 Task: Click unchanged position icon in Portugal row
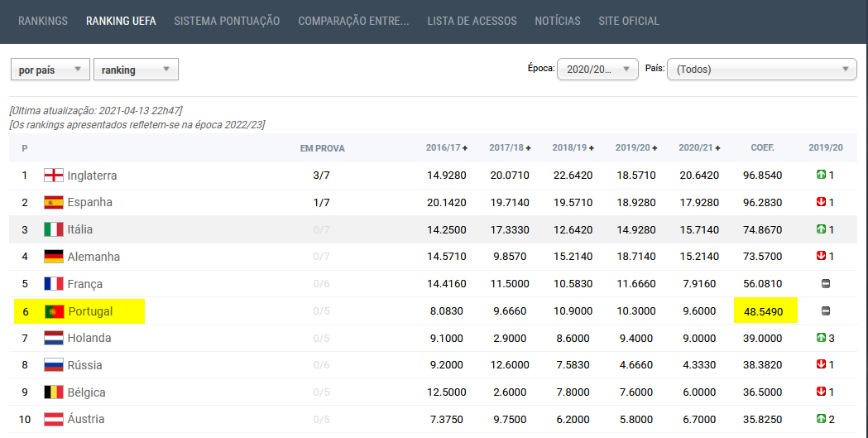825,310
